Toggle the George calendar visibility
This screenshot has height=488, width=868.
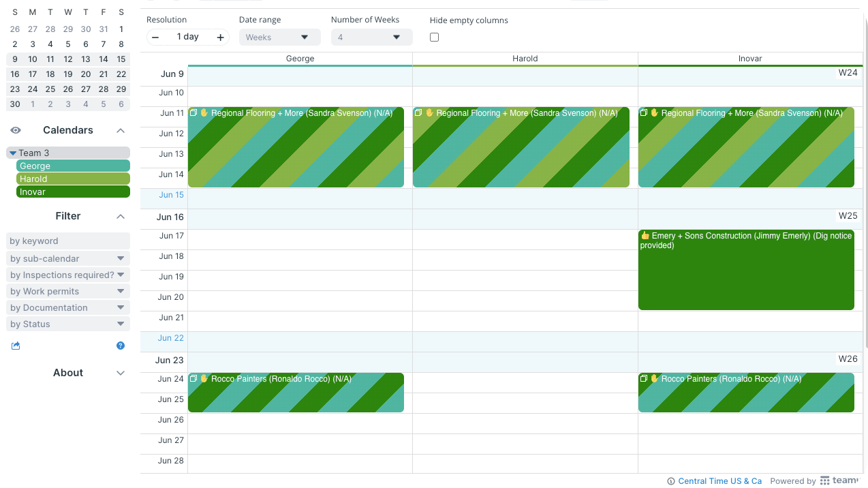coord(73,166)
